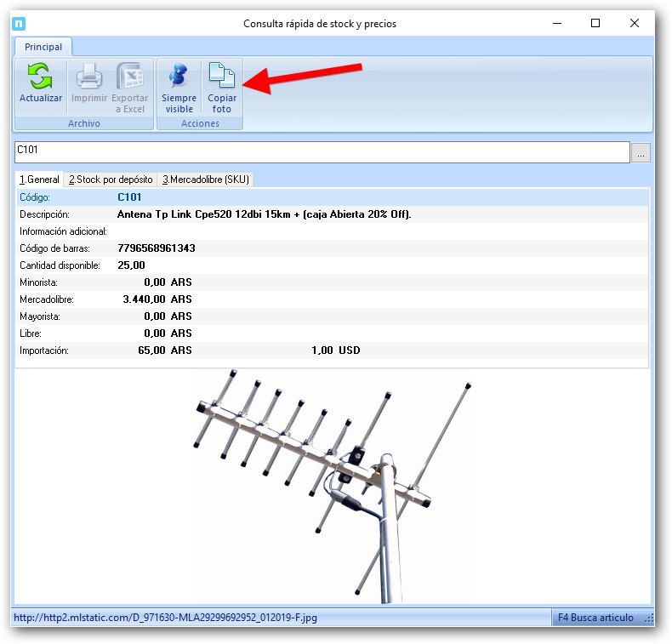The image size is (672, 644).
Task: Open the Principal ribbon tab
Action: pyautogui.click(x=43, y=48)
